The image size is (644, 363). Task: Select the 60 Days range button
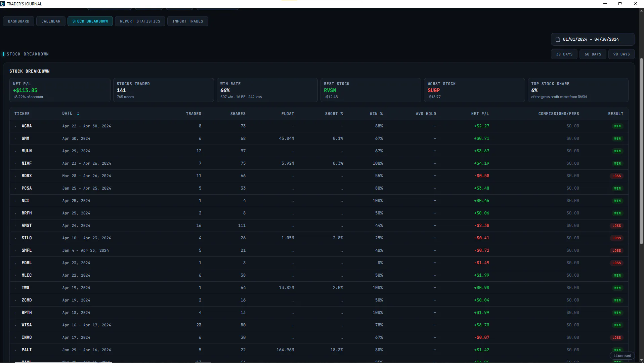[x=593, y=54]
